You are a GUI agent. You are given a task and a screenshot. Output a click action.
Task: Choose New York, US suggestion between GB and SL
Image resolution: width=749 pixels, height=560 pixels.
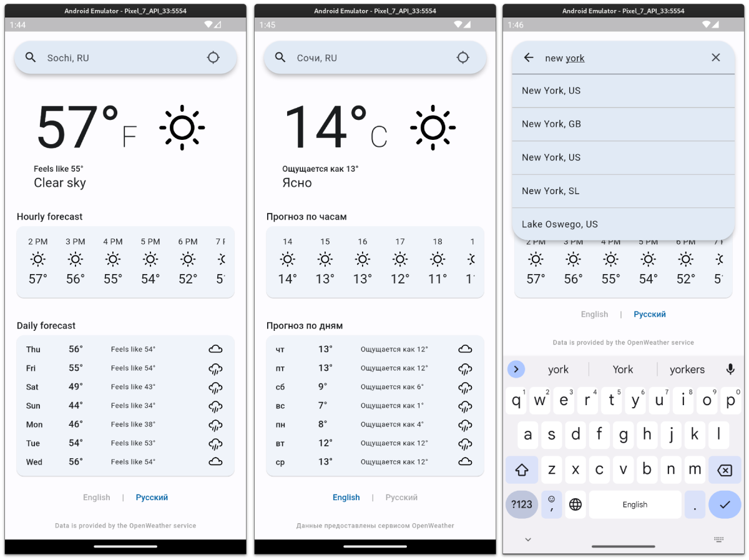click(x=624, y=157)
